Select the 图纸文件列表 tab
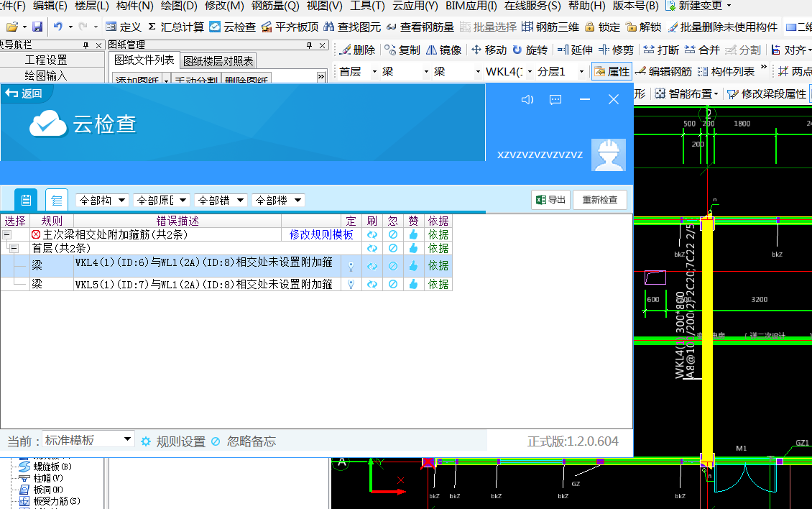Image resolution: width=812 pixels, height=509 pixels. [144, 60]
